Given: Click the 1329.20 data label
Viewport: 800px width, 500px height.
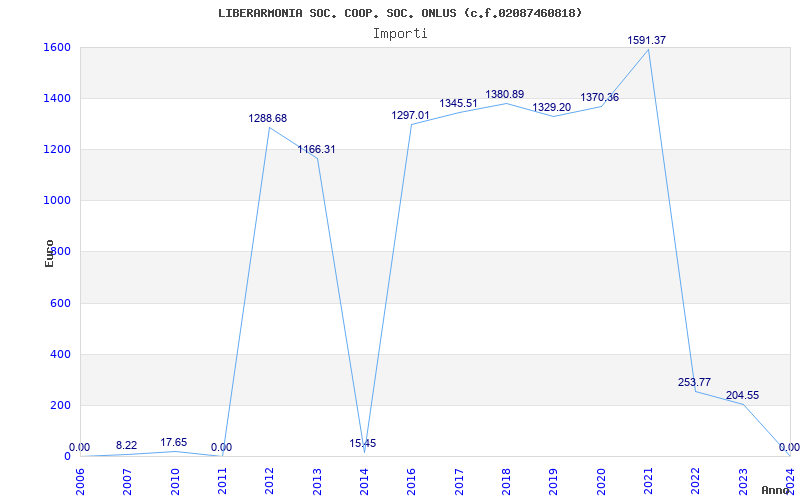Looking at the screenshot, I should click(552, 107).
